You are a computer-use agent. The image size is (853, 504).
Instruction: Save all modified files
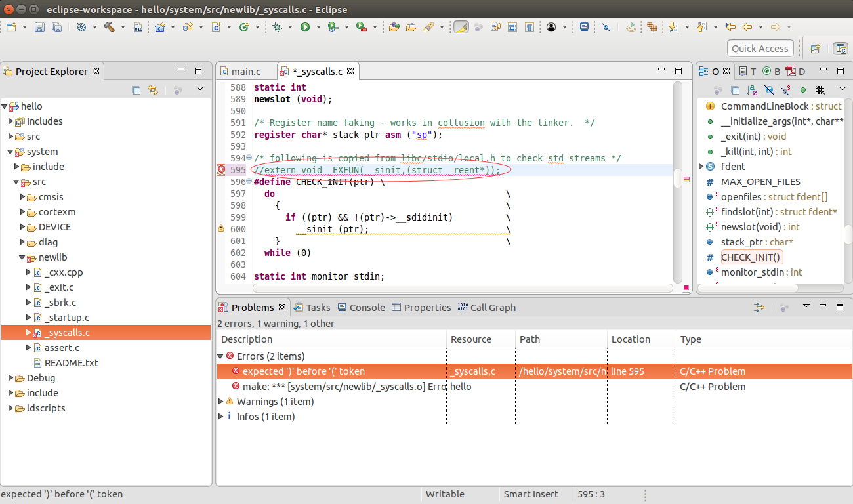[57, 26]
